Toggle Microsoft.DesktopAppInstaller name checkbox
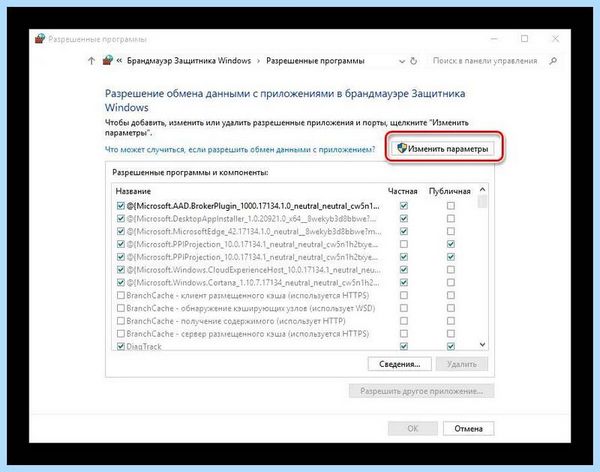 pos(121,219)
